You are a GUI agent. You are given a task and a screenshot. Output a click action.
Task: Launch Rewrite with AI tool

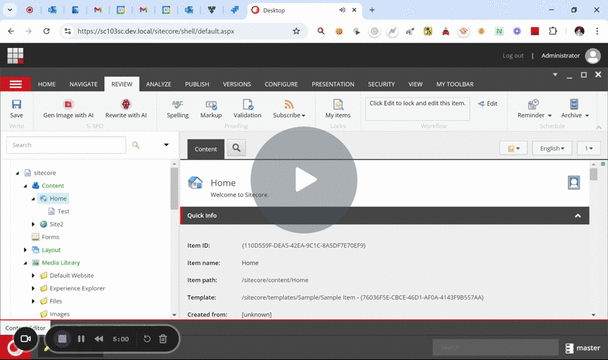click(x=126, y=109)
